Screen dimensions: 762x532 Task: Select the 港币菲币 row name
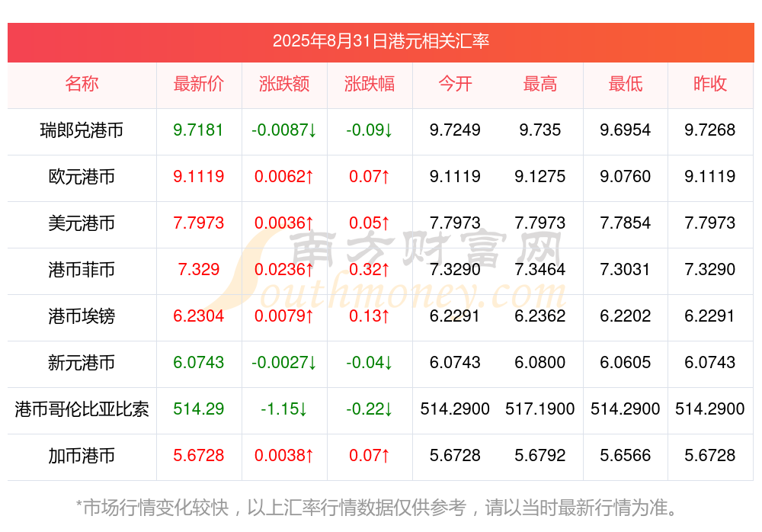[82, 269]
